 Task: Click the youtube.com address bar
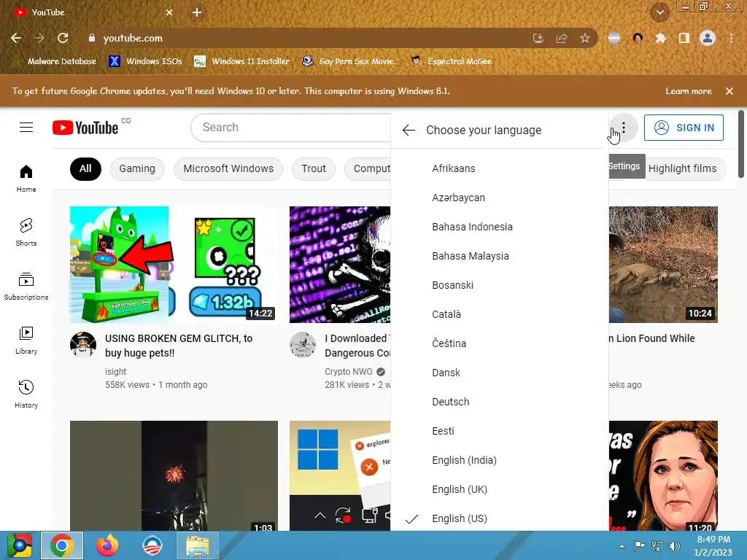305,38
